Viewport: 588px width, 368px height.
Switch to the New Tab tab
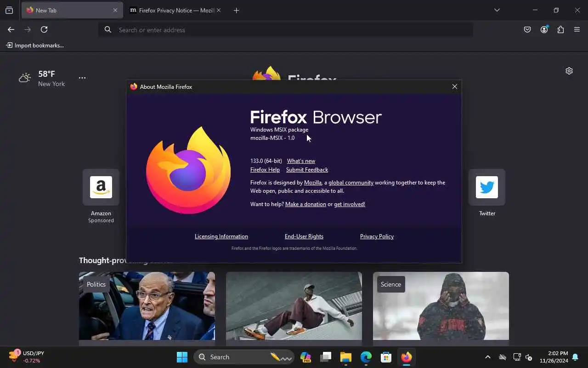(72, 10)
